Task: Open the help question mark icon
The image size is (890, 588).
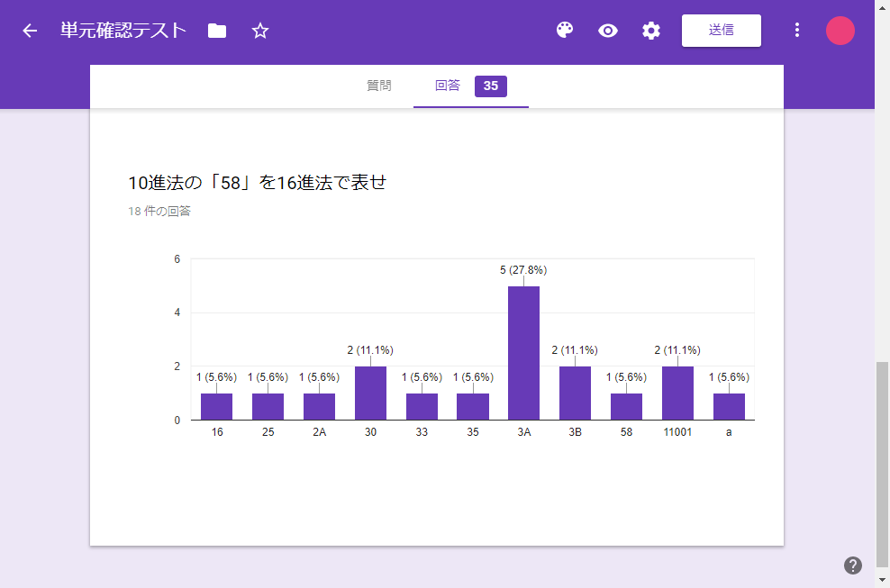Action: coord(852,565)
